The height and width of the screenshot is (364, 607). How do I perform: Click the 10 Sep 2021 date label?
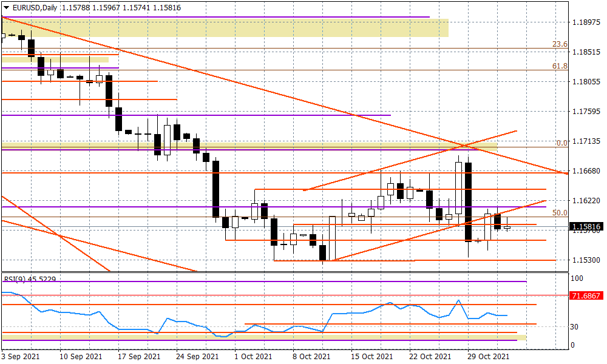pos(81,356)
